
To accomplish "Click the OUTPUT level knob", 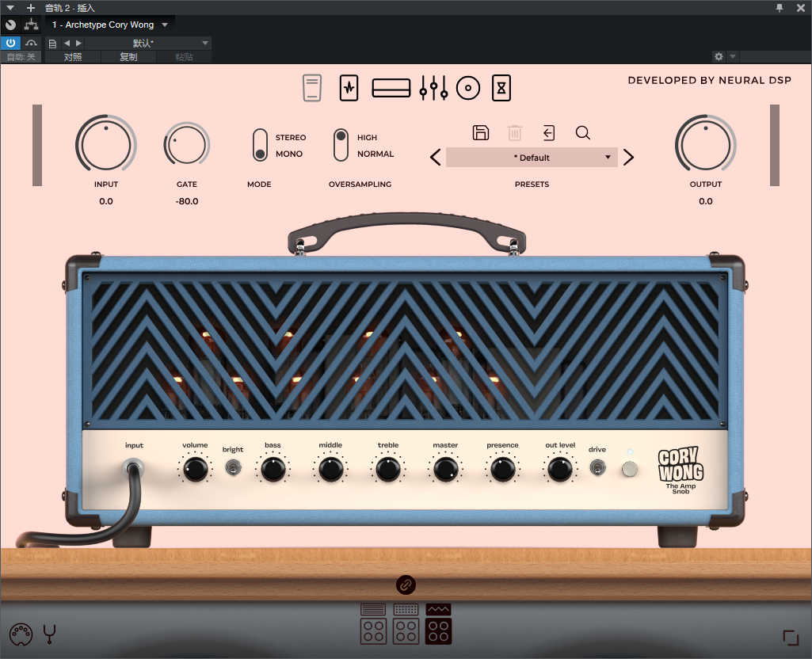I will 706,144.
